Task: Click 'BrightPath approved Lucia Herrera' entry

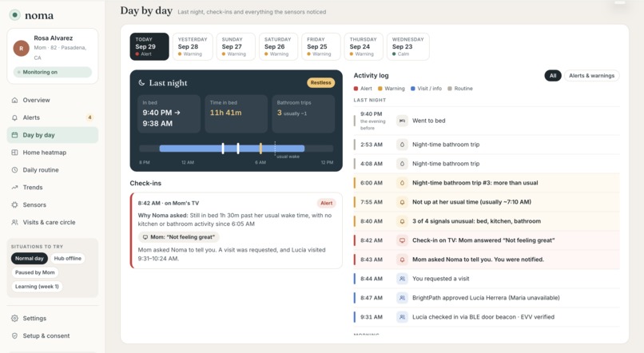Action: (487, 298)
